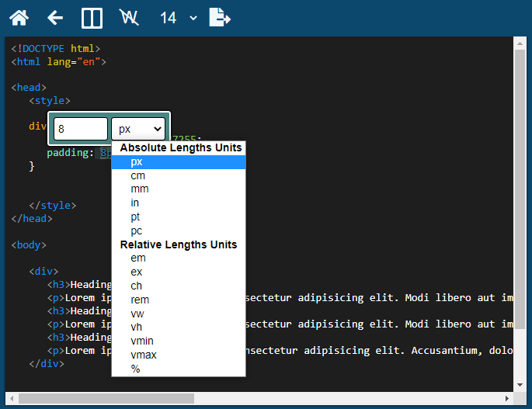The width and height of the screenshot is (532, 409).
Task: Select the px unit option
Action: point(179,162)
